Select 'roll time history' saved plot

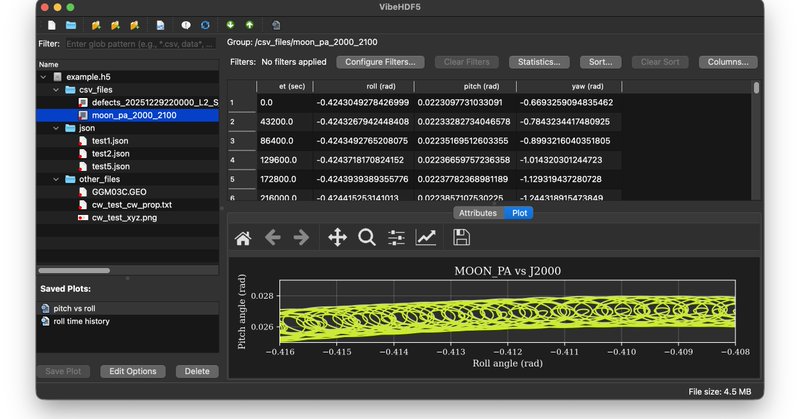pos(129,321)
